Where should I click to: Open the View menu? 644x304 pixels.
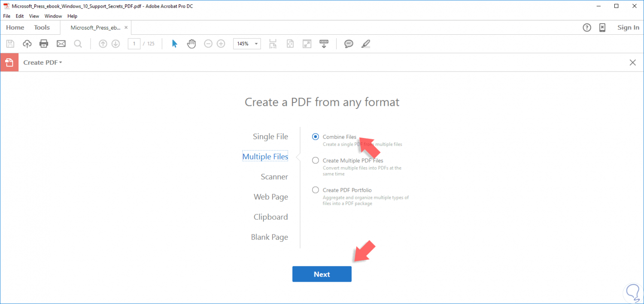point(34,16)
